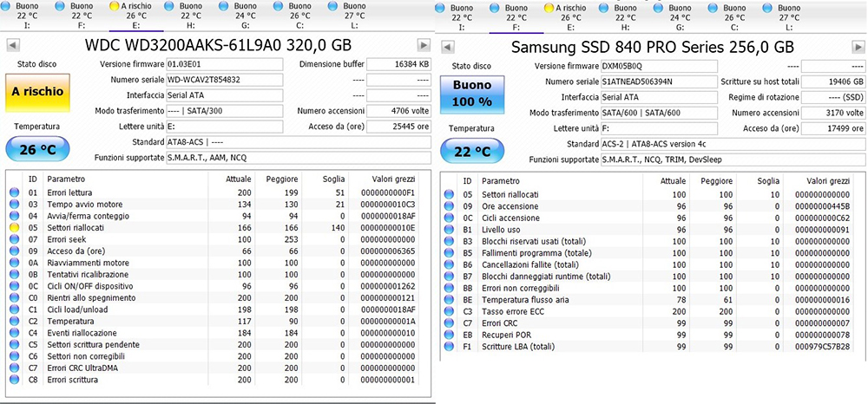The height and width of the screenshot is (404, 868).
Task: Select the G: 24 °C disk tab in WDC window
Action: tap(246, 16)
